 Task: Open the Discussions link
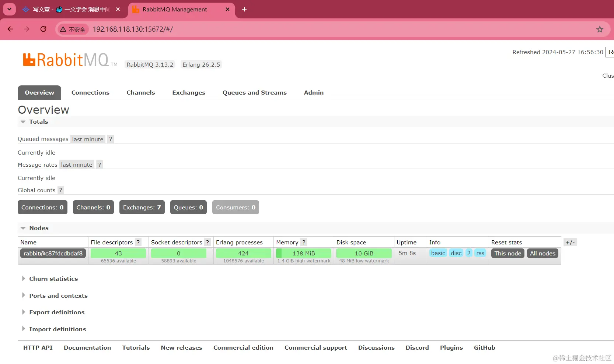pos(376,348)
